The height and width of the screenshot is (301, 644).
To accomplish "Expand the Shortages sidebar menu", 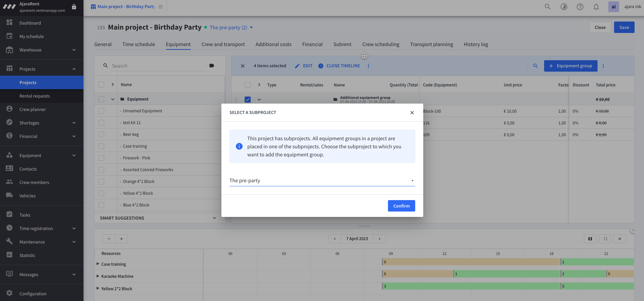I will (x=74, y=123).
